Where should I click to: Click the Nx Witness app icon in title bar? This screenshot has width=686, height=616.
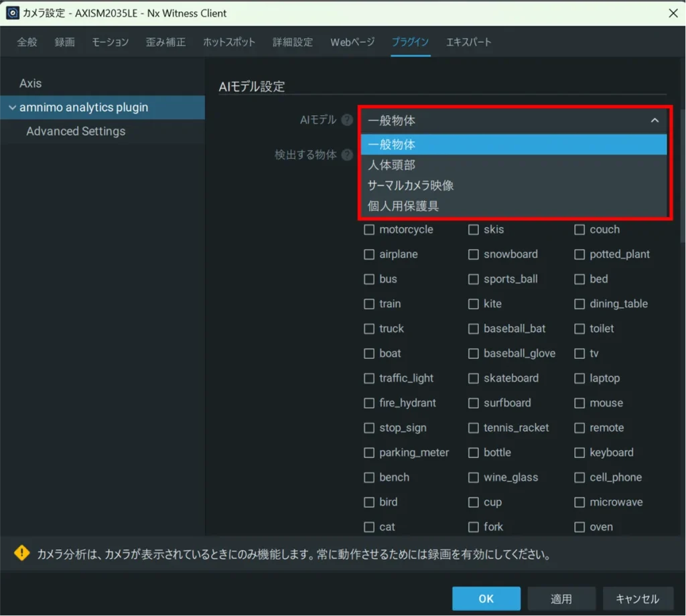pyautogui.click(x=12, y=13)
